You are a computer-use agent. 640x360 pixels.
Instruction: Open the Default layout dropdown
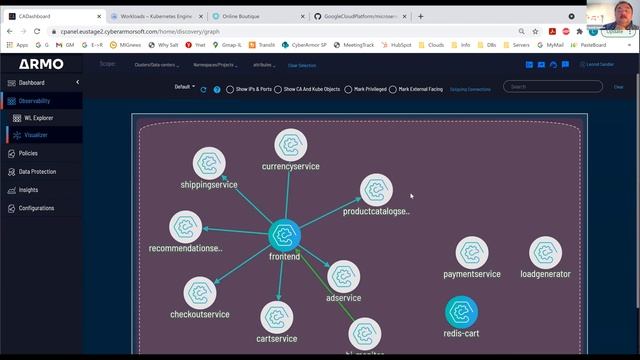tap(184, 87)
